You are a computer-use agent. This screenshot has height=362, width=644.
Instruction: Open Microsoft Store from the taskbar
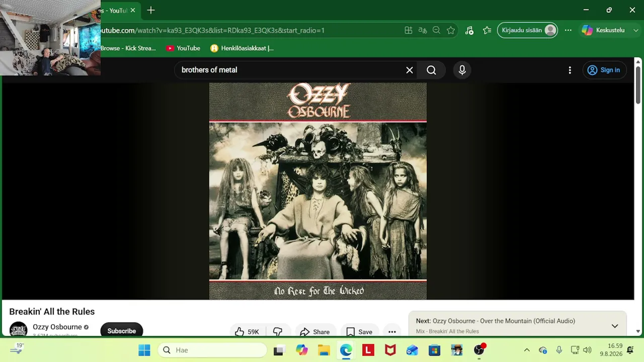click(434, 350)
